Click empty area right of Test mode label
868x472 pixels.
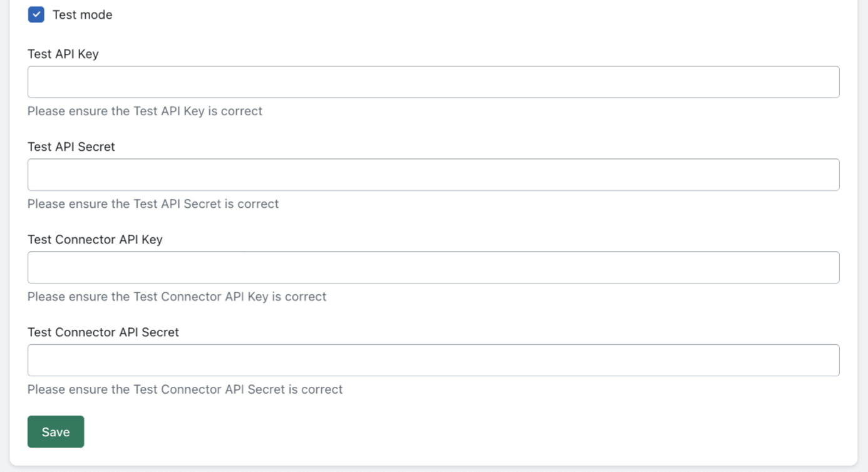[438, 14]
